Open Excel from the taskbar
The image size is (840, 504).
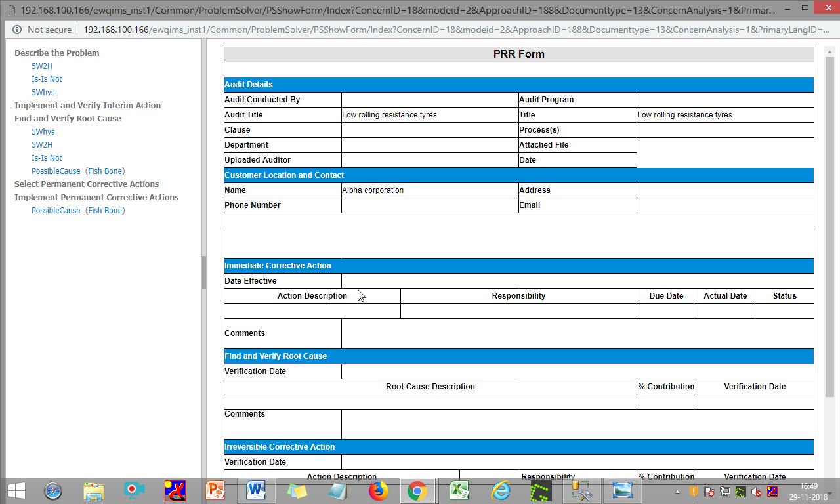point(459,490)
